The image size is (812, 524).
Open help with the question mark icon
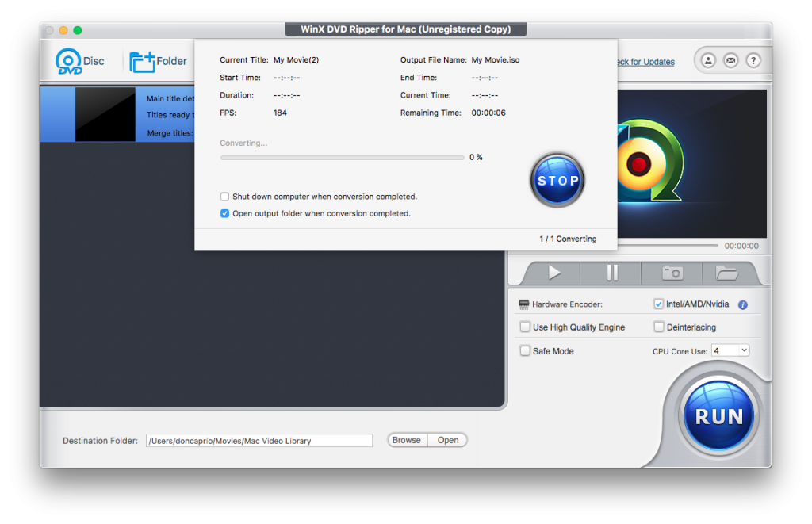click(753, 60)
